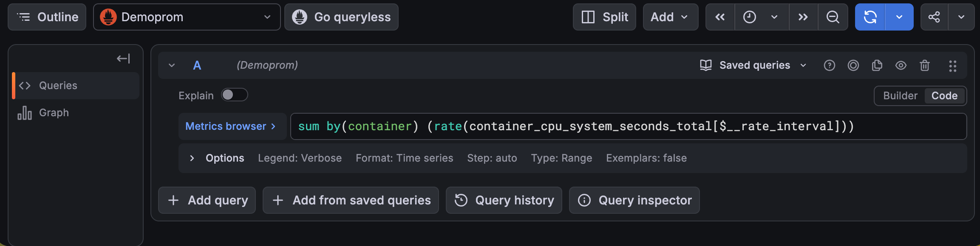
Task: Add a new query
Action: (x=207, y=200)
